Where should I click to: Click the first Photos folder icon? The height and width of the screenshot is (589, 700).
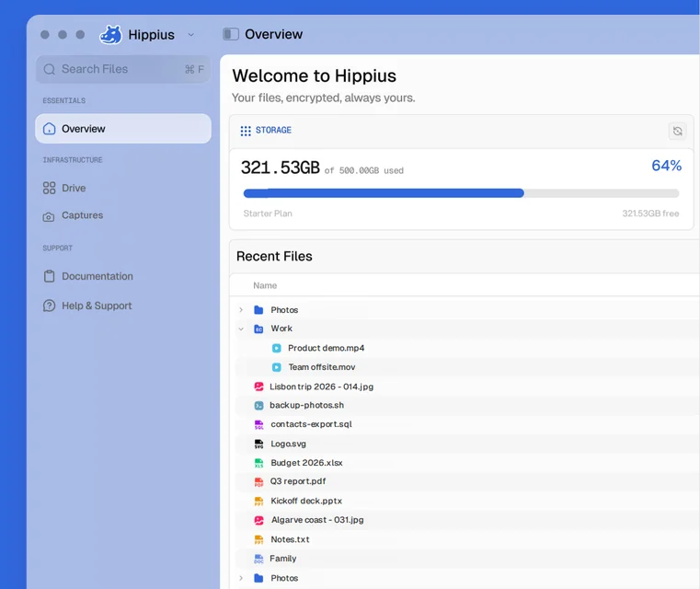258,310
